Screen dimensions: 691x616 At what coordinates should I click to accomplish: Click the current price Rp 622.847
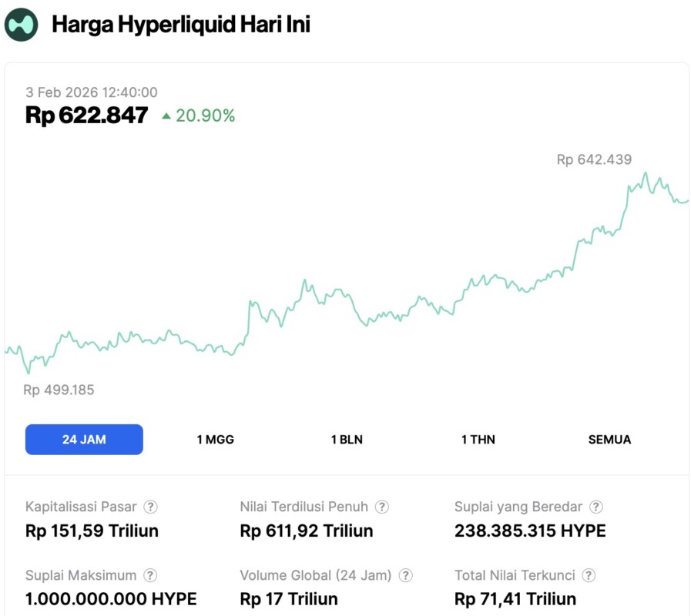coord(86,115)
